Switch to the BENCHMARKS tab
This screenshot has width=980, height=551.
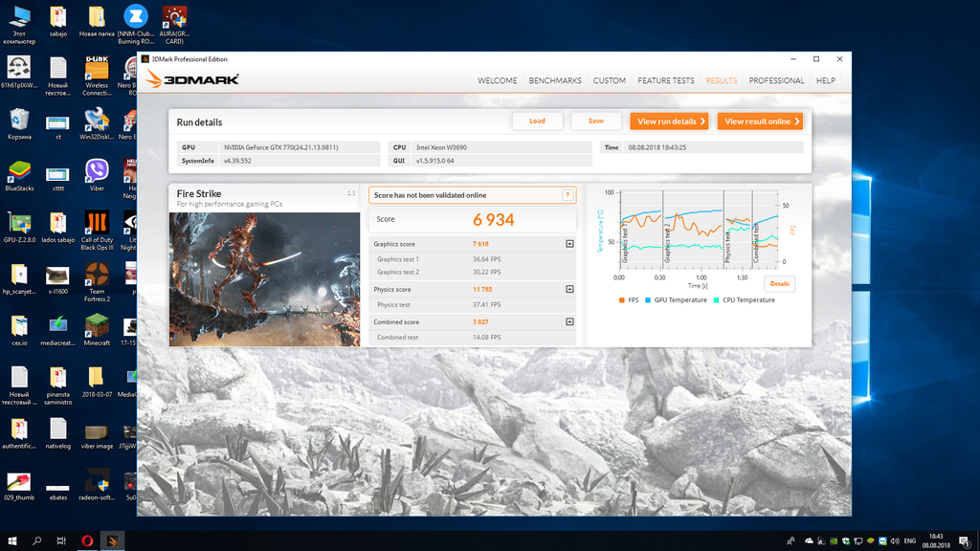555,80
